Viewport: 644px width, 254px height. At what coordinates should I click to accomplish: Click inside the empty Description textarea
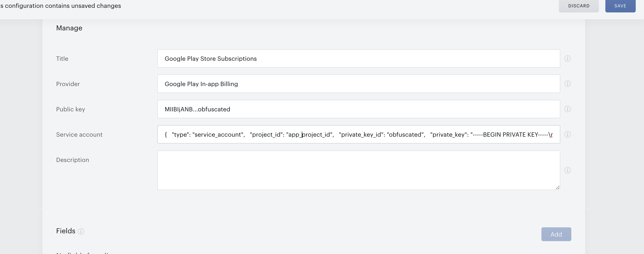pos(358,170)
